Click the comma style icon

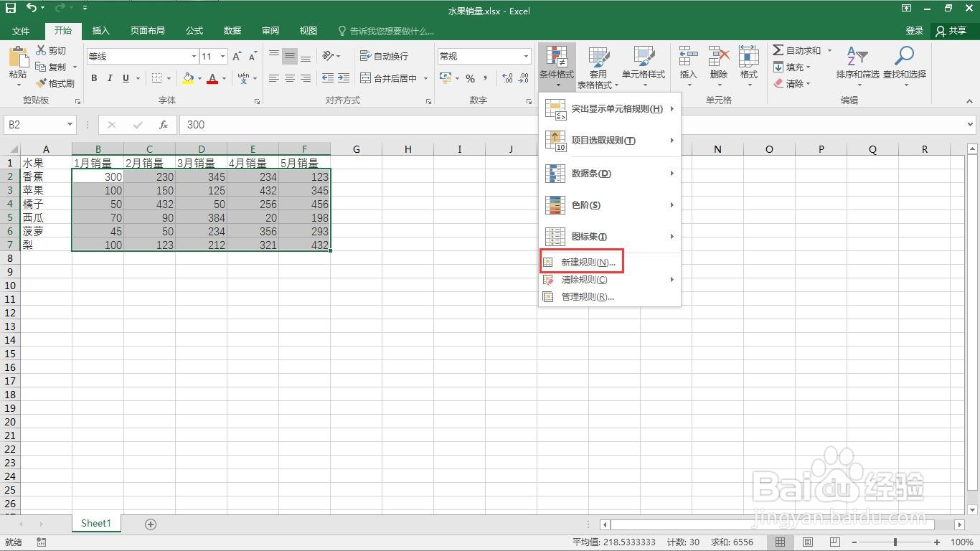tap(486, 78)
